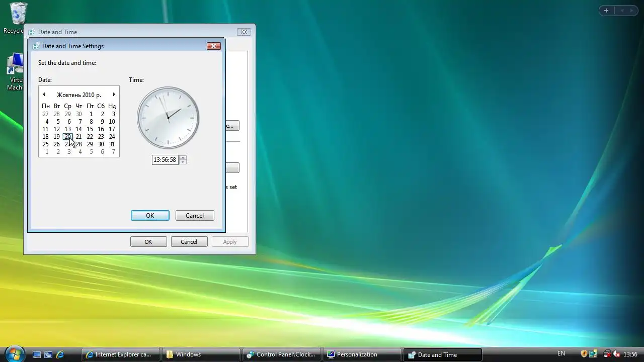The width and height of the screenshot is (644, 362).
Task: Go to next month in calendar
Action: tap(114, 95)
